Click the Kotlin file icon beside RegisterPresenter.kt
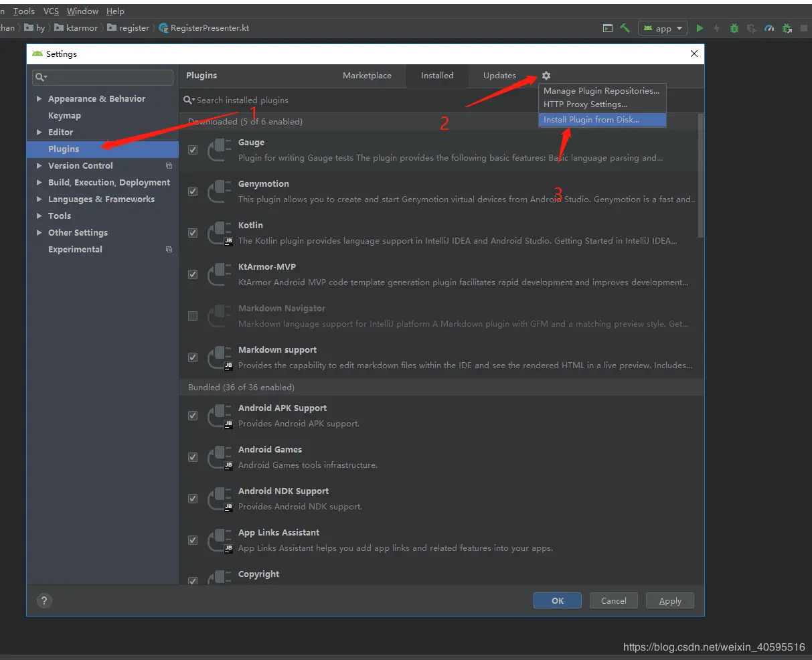The height and width of the screenshot is (660, 812). pyautogui.click(x=163, y=28)
